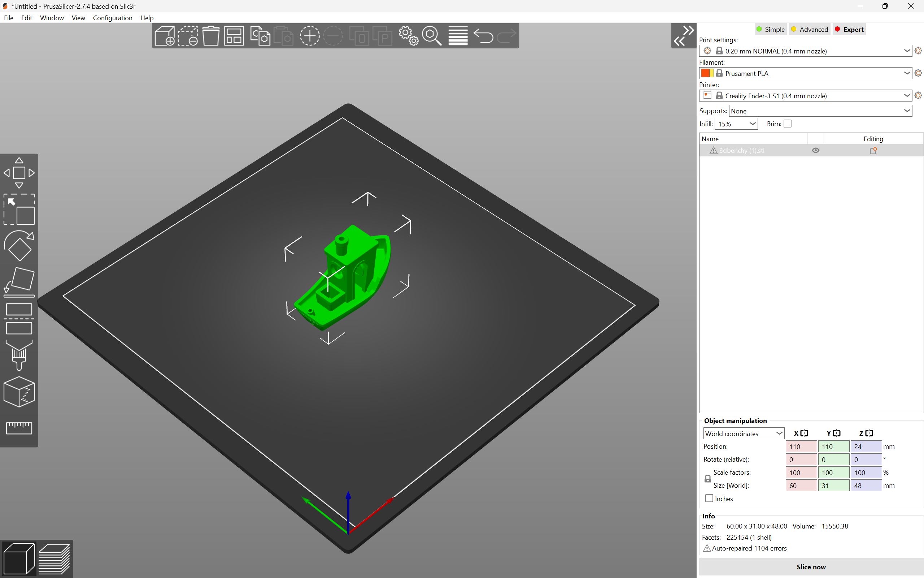This screenshot has height=578, width=924.
Task: Switch to layers preview view icon
Action: coord(54,559)
